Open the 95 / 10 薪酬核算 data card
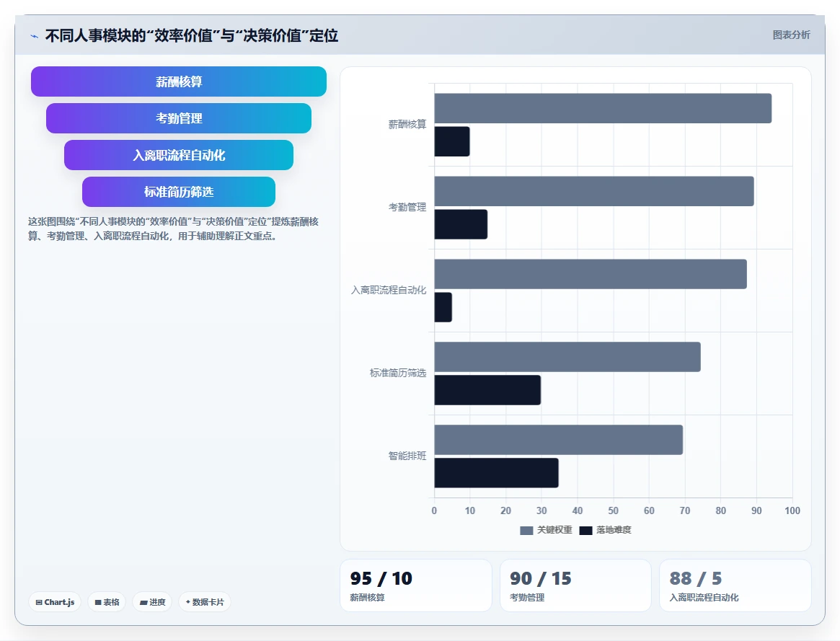The image size is (840, 641). pos(416,585)
